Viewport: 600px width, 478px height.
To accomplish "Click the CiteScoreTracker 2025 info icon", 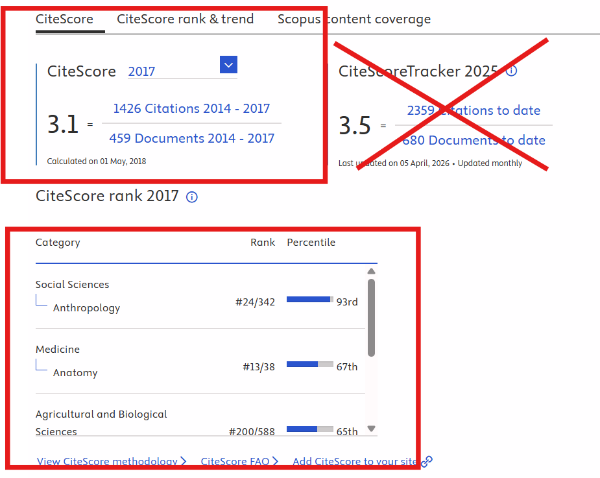I will tap(512, 71).
